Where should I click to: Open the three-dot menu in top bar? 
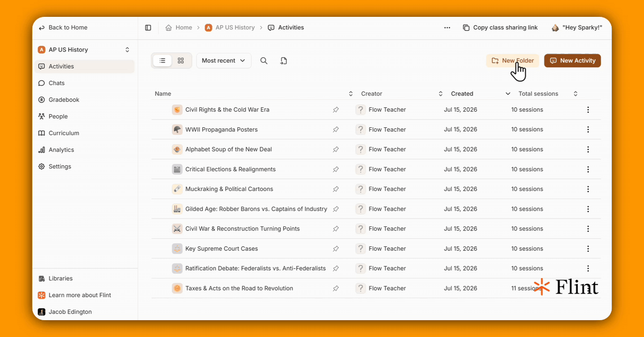pos(447,28)
